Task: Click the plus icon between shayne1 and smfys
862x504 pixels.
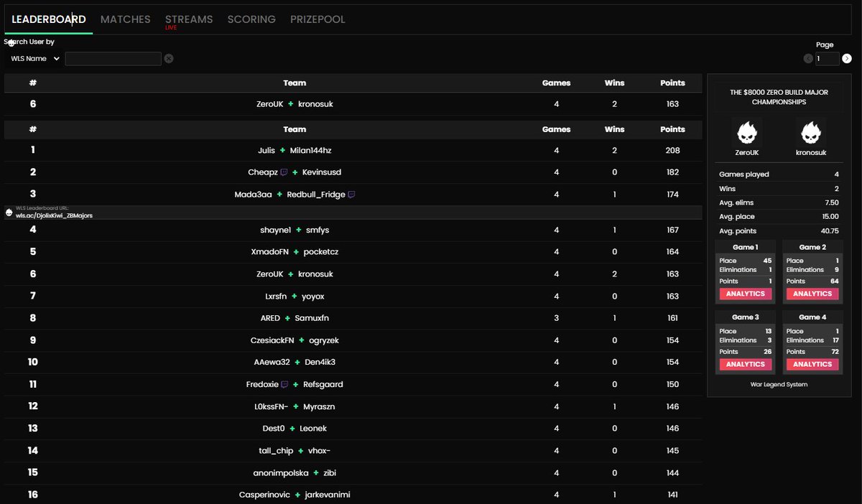Action: pyautogui.click(x=297, y=230)
